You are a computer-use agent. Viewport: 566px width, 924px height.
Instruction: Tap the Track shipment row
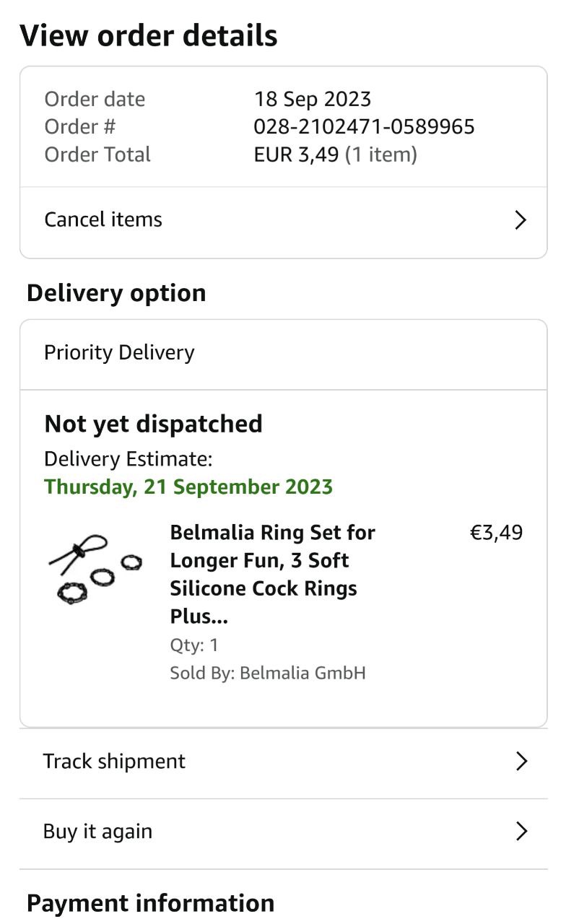point(114,762)
